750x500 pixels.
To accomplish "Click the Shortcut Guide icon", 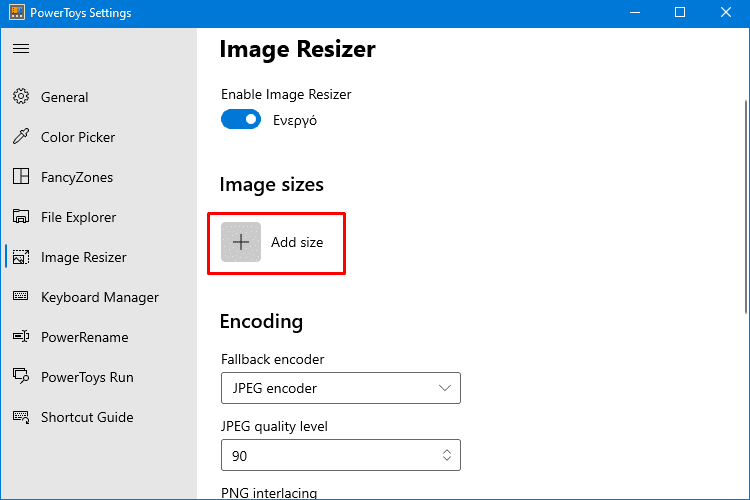I will (x=21, y=417).
